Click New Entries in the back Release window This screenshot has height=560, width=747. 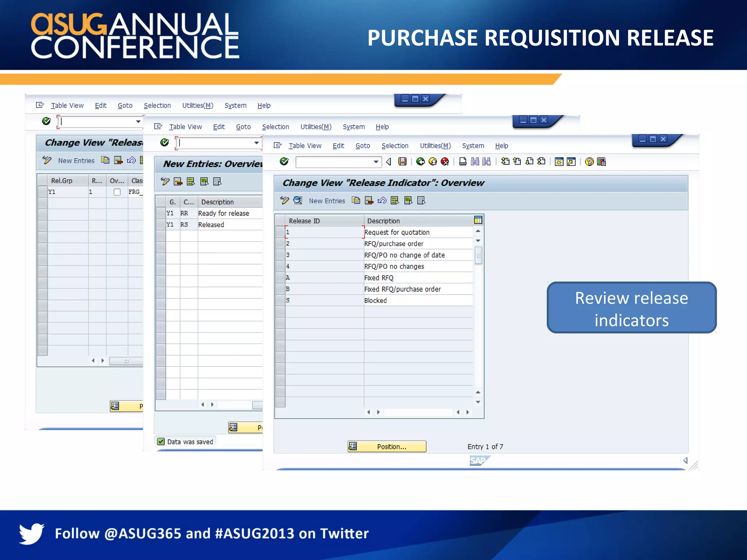click(x=76, y=160)
